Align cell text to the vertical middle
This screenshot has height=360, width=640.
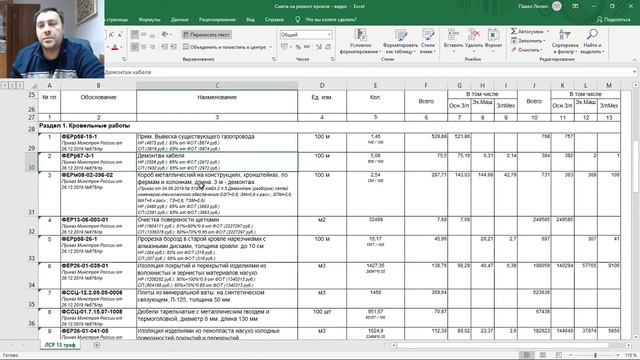[144, 35]
